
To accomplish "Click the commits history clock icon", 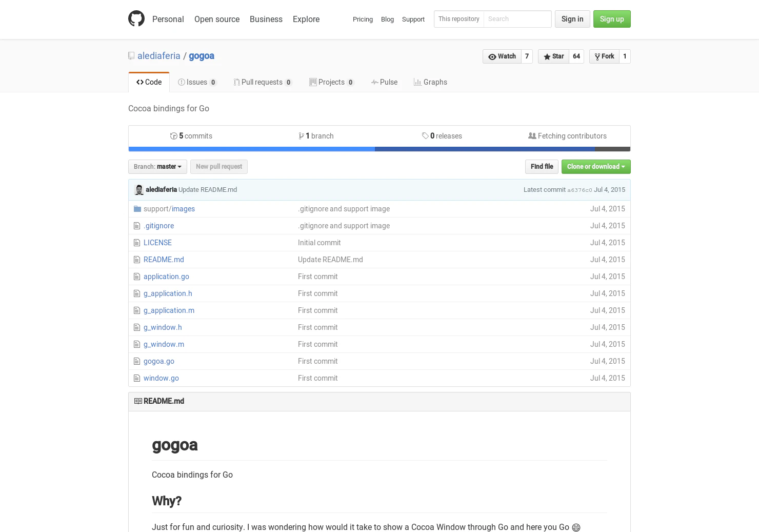I will tap(173, 136).
